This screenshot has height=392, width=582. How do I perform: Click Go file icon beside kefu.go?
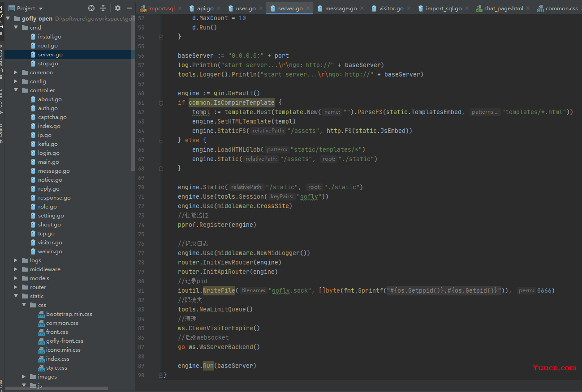[x=33, y=144]
